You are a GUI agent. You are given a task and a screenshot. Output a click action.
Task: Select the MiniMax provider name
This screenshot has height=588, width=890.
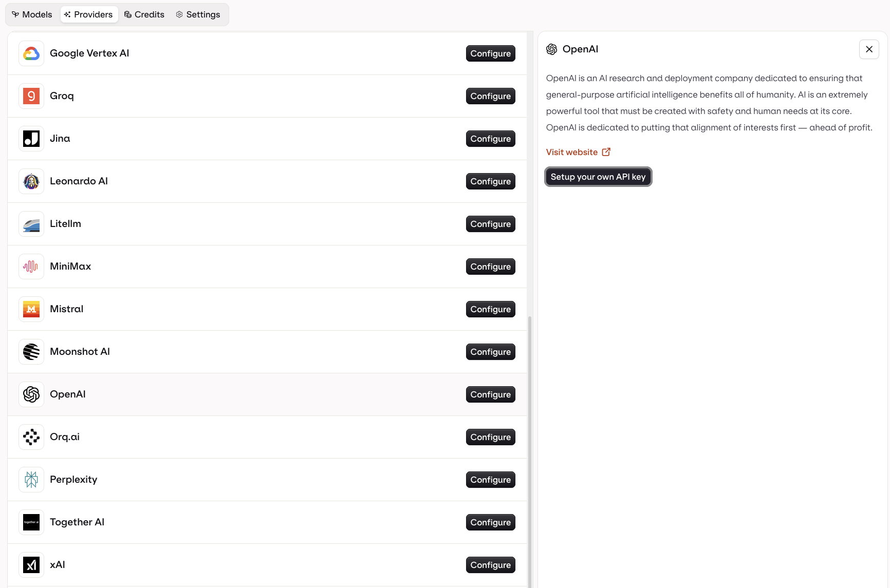pos(70,267)
